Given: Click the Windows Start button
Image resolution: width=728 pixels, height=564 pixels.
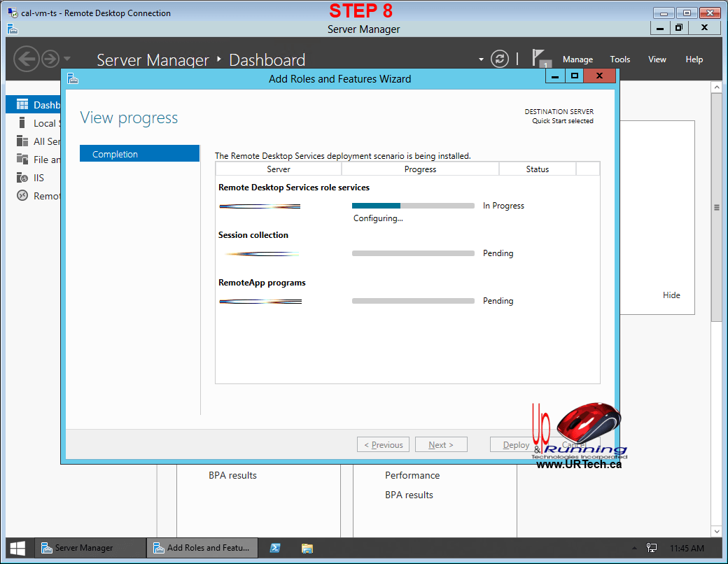Looking at the screenshot, I should (17, 548).
